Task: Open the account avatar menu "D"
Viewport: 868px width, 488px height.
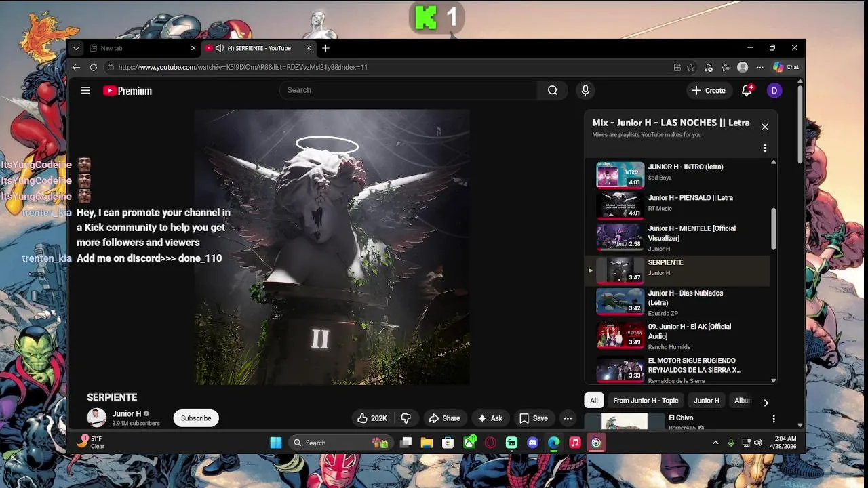Action: point(774,90)
